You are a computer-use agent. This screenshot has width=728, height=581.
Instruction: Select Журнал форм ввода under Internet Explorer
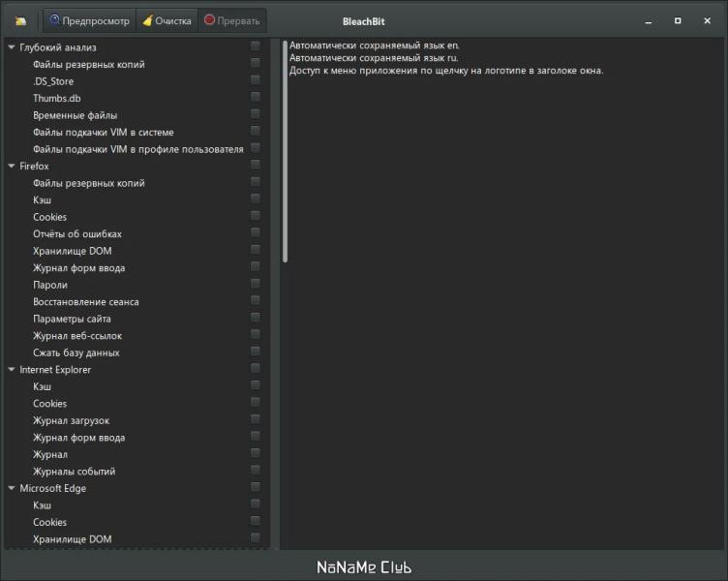coord(79,438)
